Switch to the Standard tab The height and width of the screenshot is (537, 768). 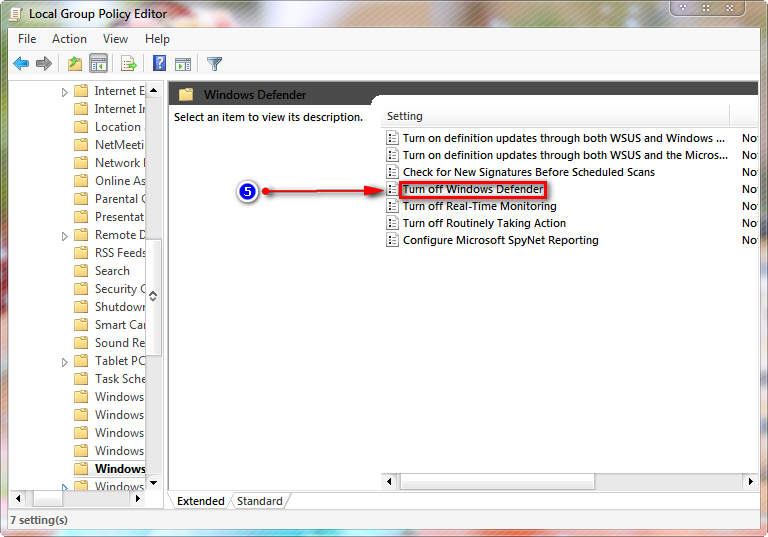tap(260, 501)
